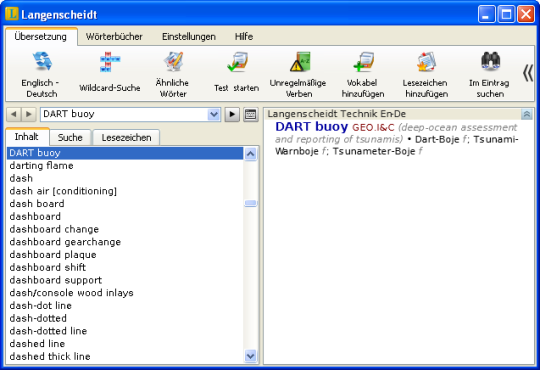This screenshot has height=370, width=540.
Task: Select 'dash/console wood inlays' entry
Action: (x=125, y=293)
